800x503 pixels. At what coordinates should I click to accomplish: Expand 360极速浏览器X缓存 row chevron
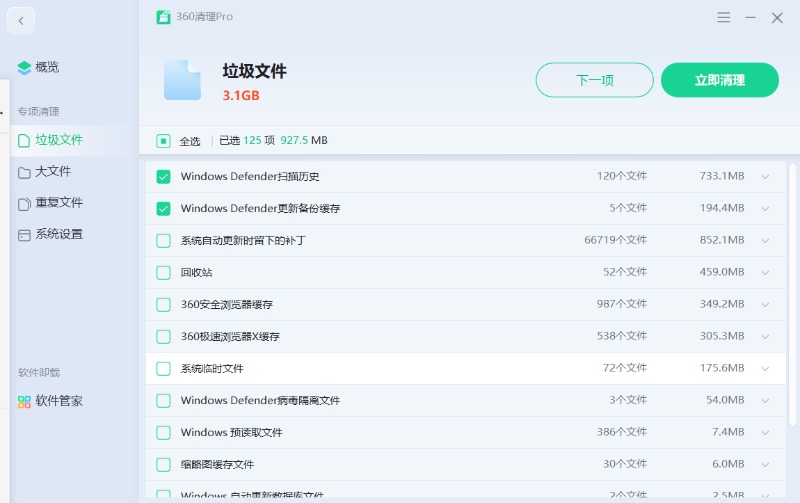click(x=765, y=337)
